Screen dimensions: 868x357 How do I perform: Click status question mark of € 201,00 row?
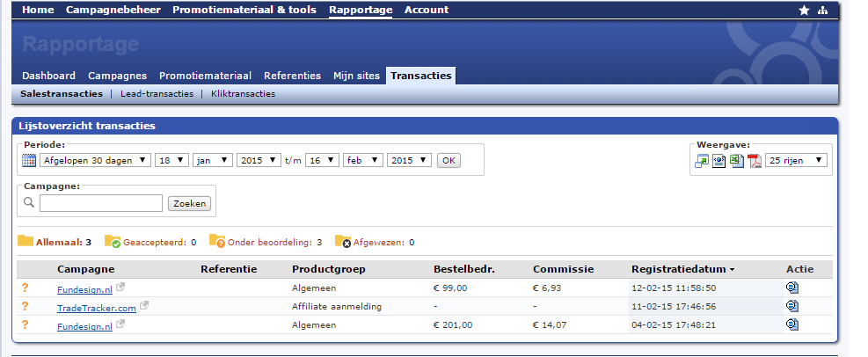25,324
